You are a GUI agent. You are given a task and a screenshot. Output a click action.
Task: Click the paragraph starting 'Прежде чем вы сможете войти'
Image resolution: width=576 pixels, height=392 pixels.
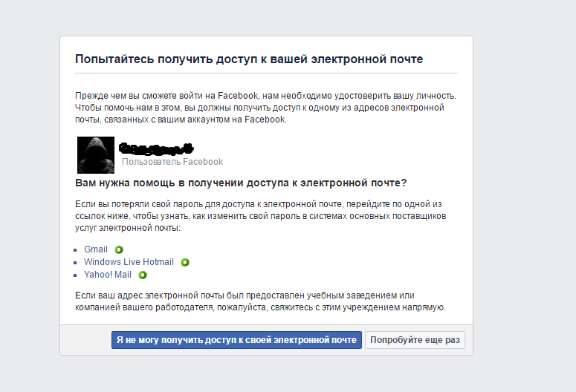coord(265,108)
